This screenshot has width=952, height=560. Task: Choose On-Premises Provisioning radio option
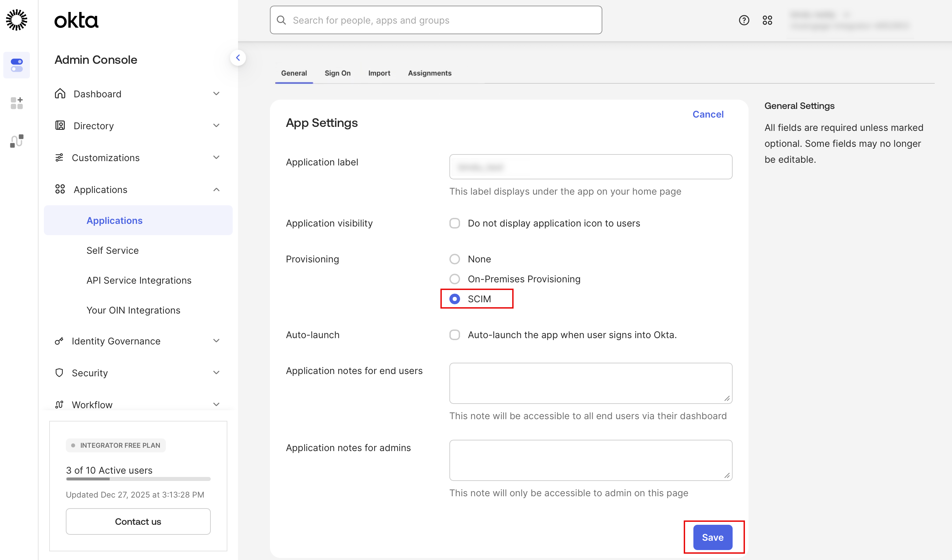tap(454, 279)
